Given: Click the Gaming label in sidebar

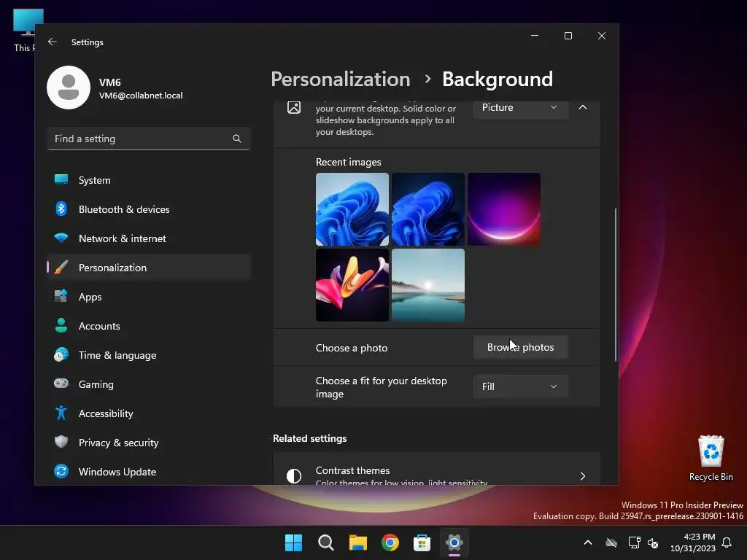Looking at the screenshot, I should (x=96, y=384).
